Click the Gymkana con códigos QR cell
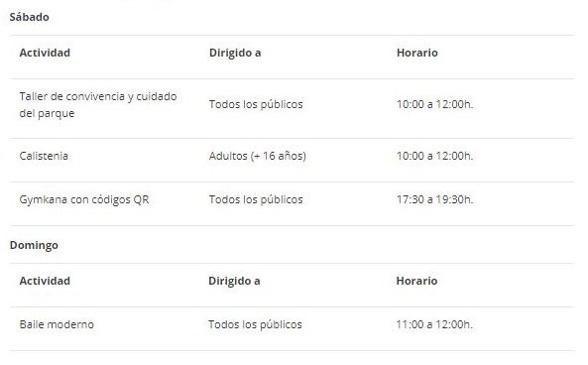Screen dimensions: 588x365 84,199
